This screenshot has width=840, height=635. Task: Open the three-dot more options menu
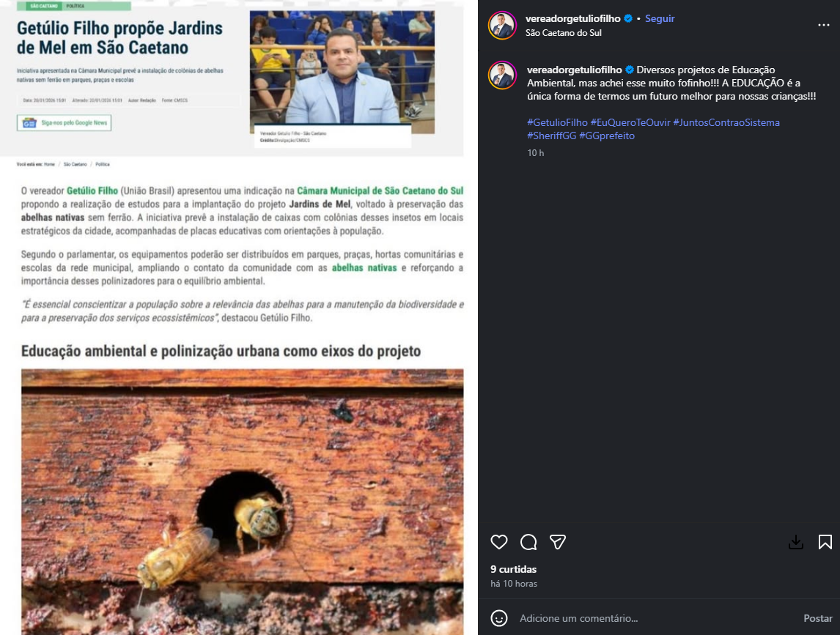pyautogui.click(x=823, y=25)
